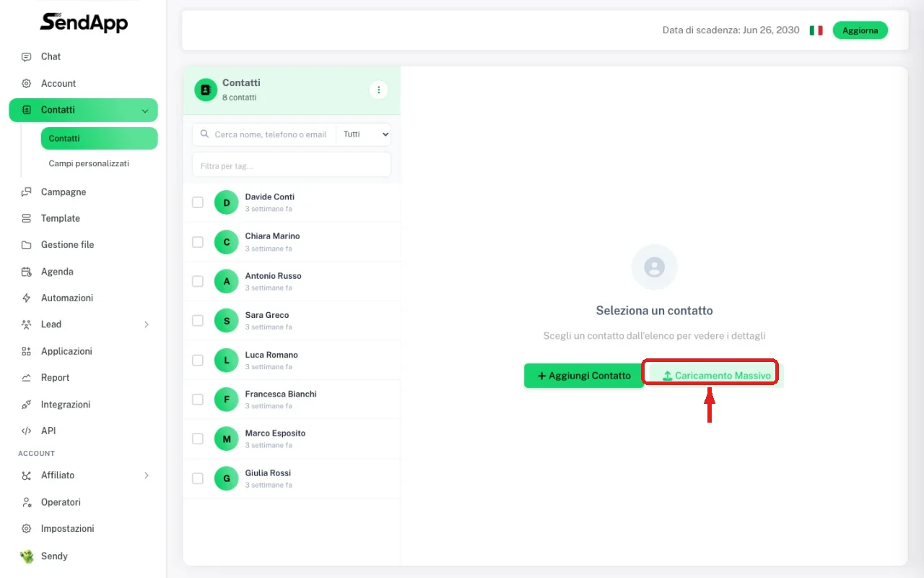Click the M avatar of Marco Esposito
The height and width of the screenshot is (578, 924).
(x=227, y=439)
